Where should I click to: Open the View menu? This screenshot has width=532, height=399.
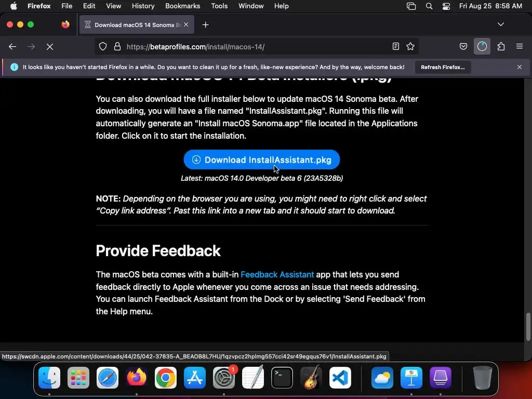(x=113, y=6)
